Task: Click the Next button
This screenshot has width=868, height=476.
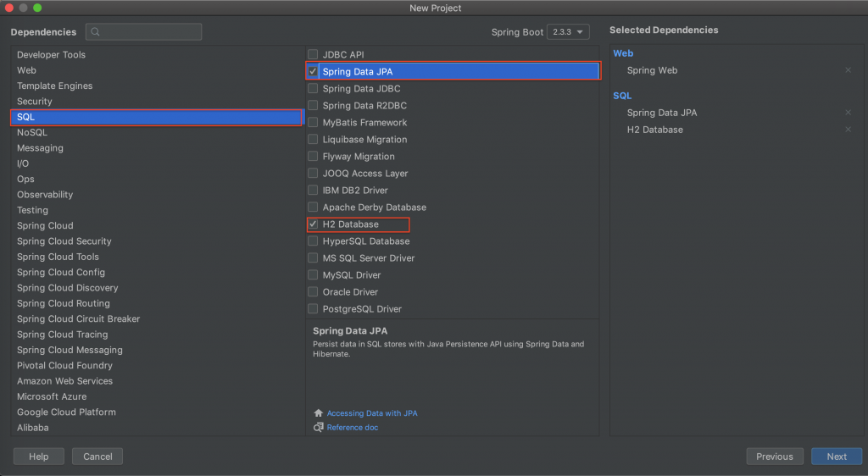Action: [x=837, y=457]
